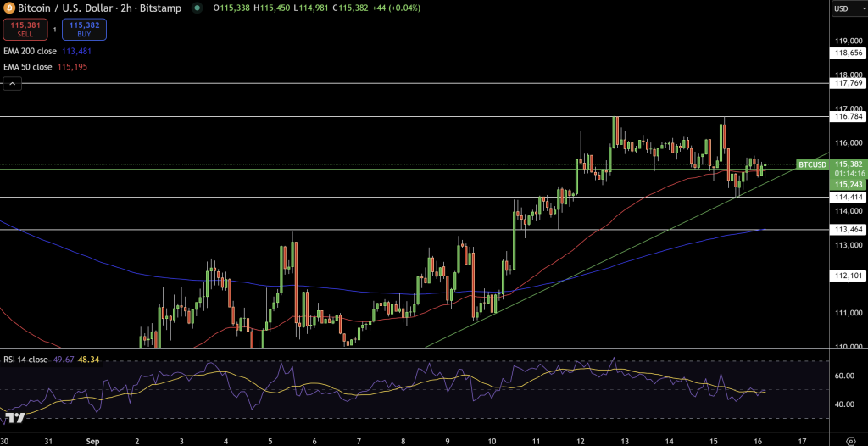Click the order quantity number between Sell and Buy

coord(55,31)
